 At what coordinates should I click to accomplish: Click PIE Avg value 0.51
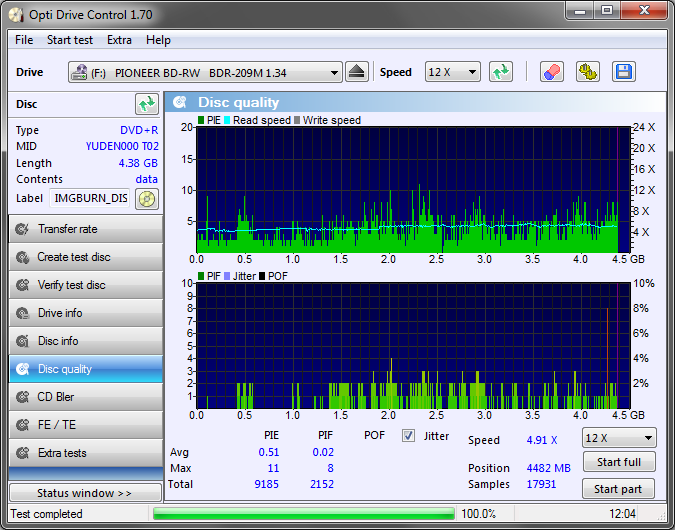(x=269, y=452)
